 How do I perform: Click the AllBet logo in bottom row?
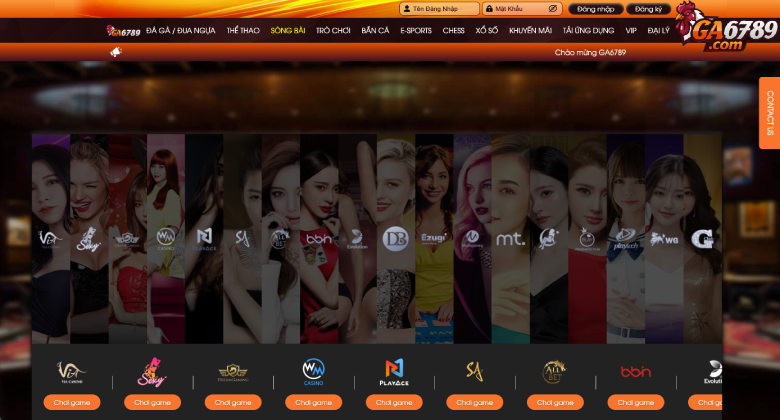click(554, 372)
